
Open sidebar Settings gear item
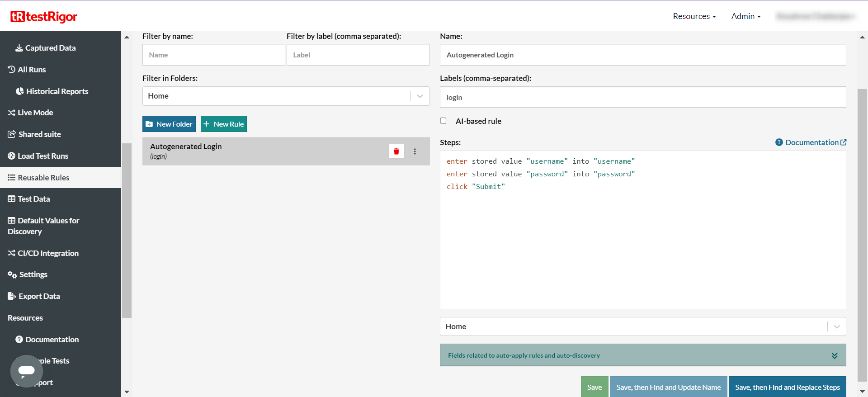click(33, 274)
